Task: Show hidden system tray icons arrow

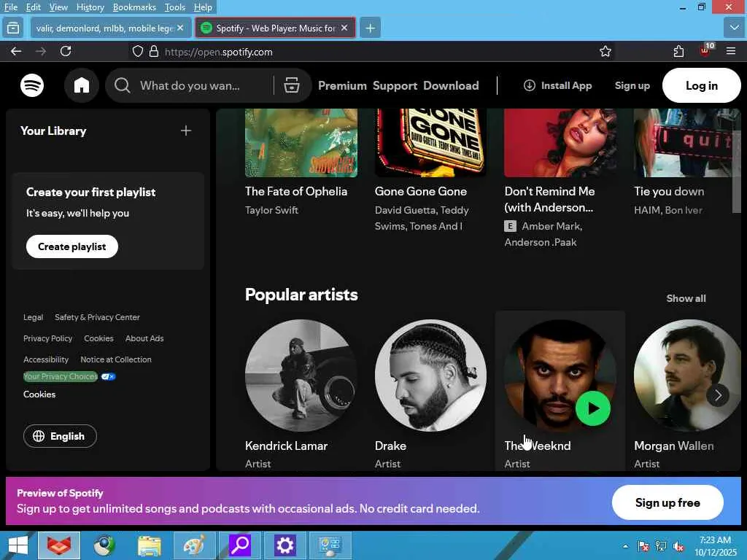Action: 625,545
